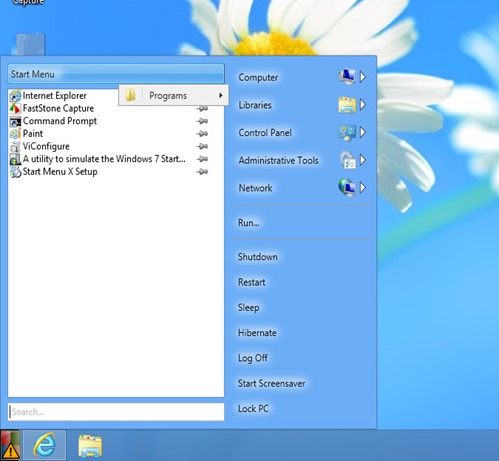
Task: Click Shutdown
Action: [258, 257]
